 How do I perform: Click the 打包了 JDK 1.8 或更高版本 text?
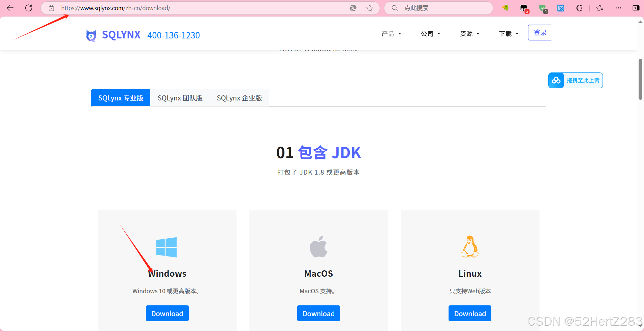[318, 172]
